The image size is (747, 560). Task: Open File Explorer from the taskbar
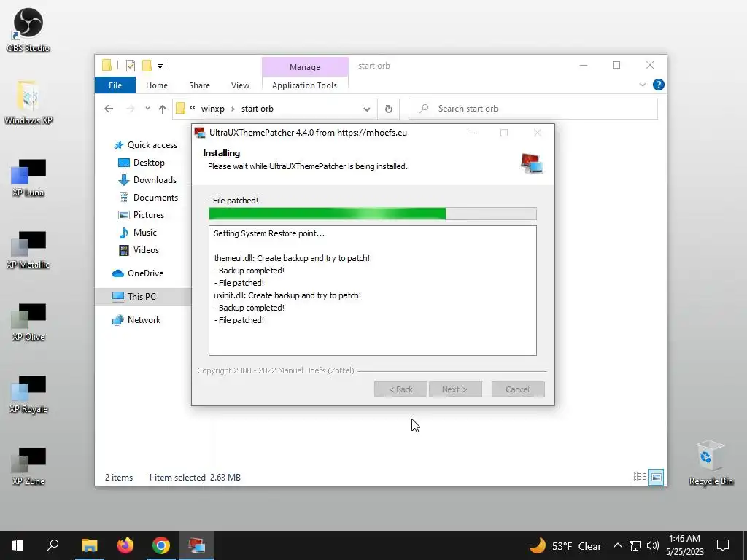89,545
